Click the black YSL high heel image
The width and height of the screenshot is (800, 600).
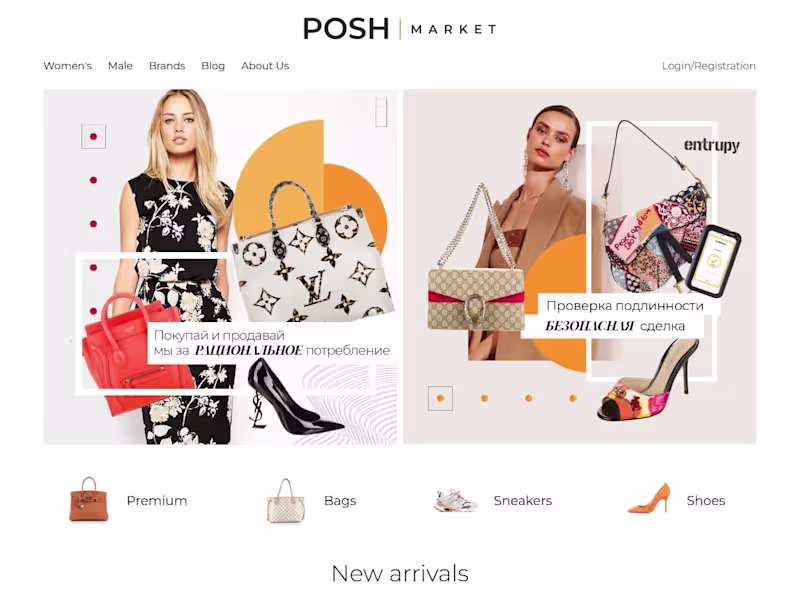[x=294, y=397]
